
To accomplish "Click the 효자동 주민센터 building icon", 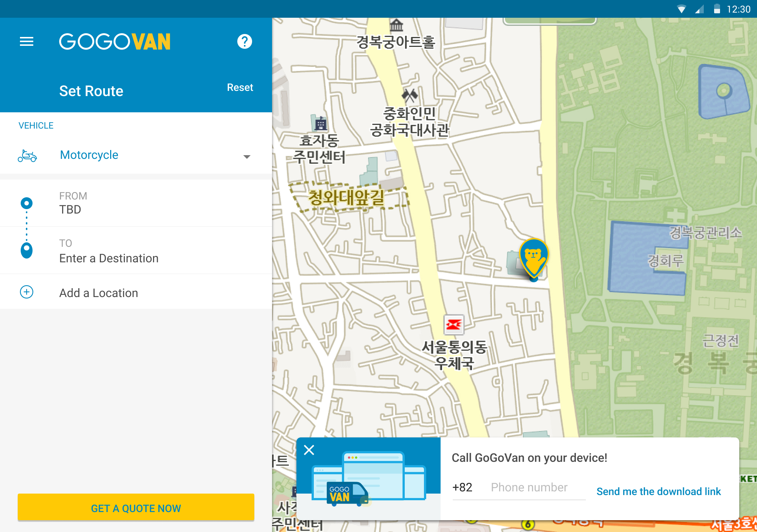I will click(x=320, y=123).
